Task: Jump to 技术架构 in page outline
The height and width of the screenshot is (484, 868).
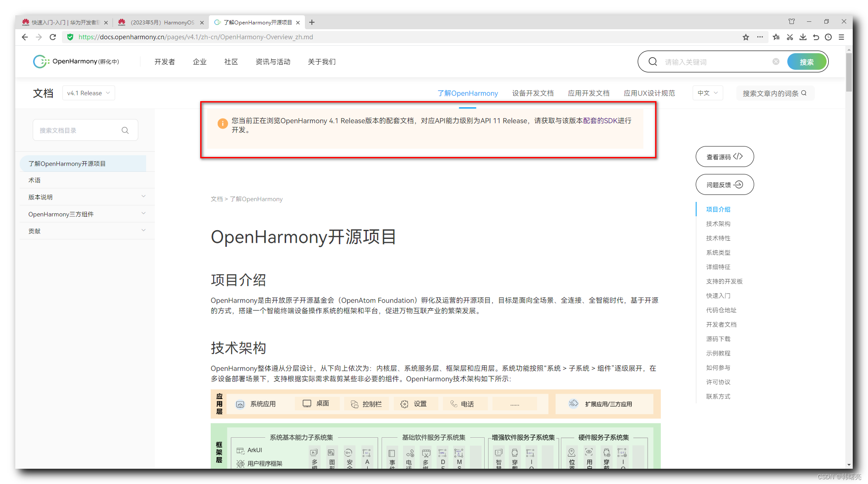Action: pos(718,224)
